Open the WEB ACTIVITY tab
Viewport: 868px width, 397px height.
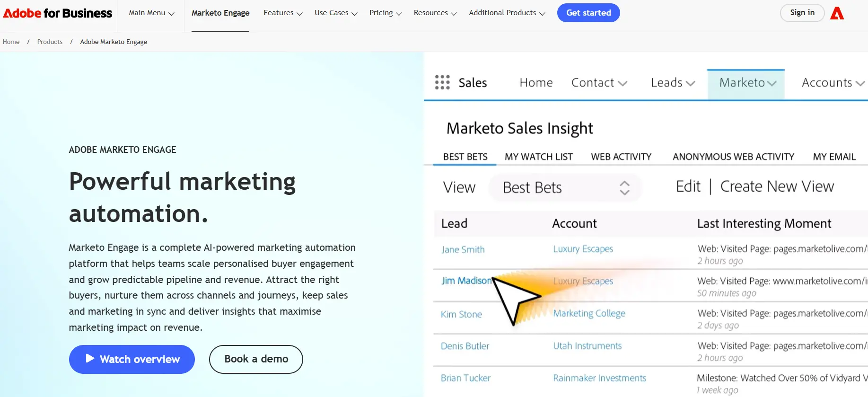[621, 157]
